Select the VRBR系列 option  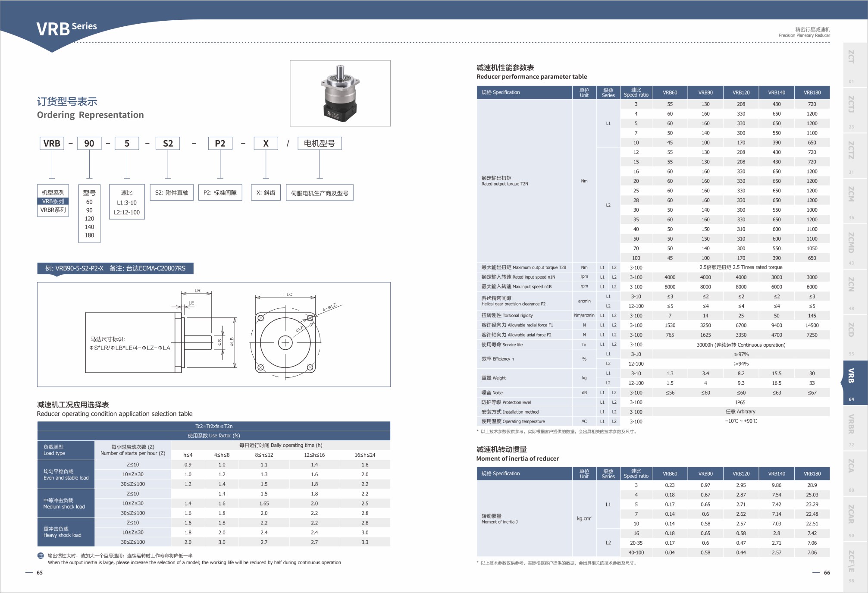coord(53,210)
